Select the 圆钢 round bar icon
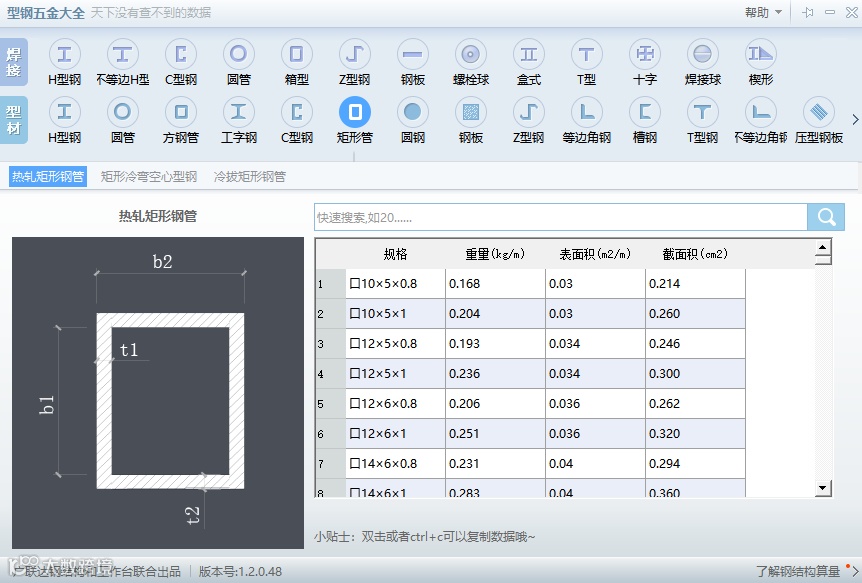862x583 pixels. tap(412, 120)
